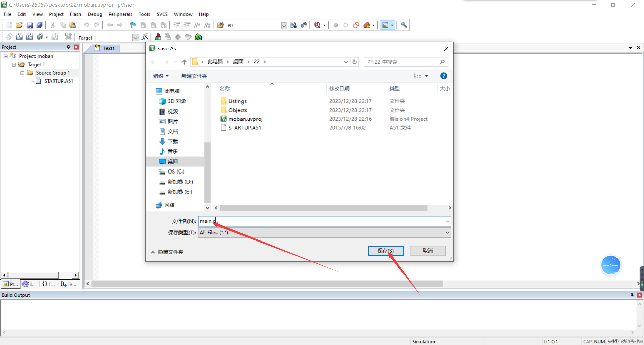
Task: Open the Target 1 selection dropdown
Action: [x=135, y=38]
